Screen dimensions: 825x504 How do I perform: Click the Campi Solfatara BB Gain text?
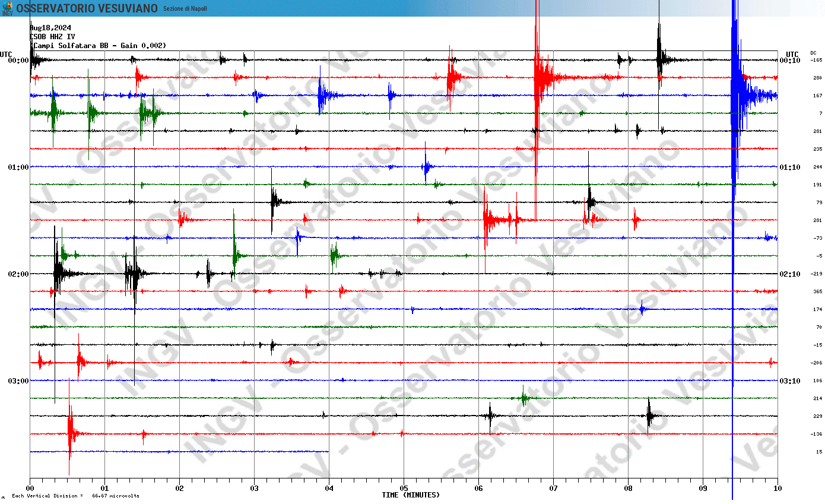99,45
